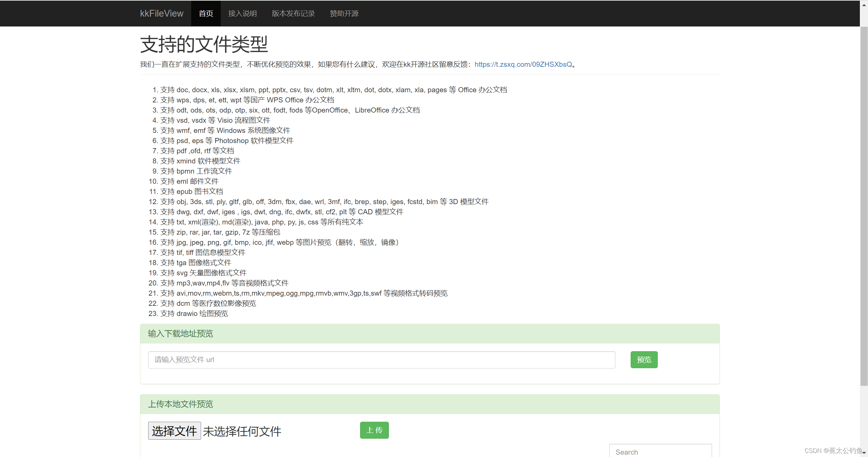Image resolution: width=868 pixels, height=457 pixels.
Task: Click the 未选择任何文件 label text
Action: [241, 431]
